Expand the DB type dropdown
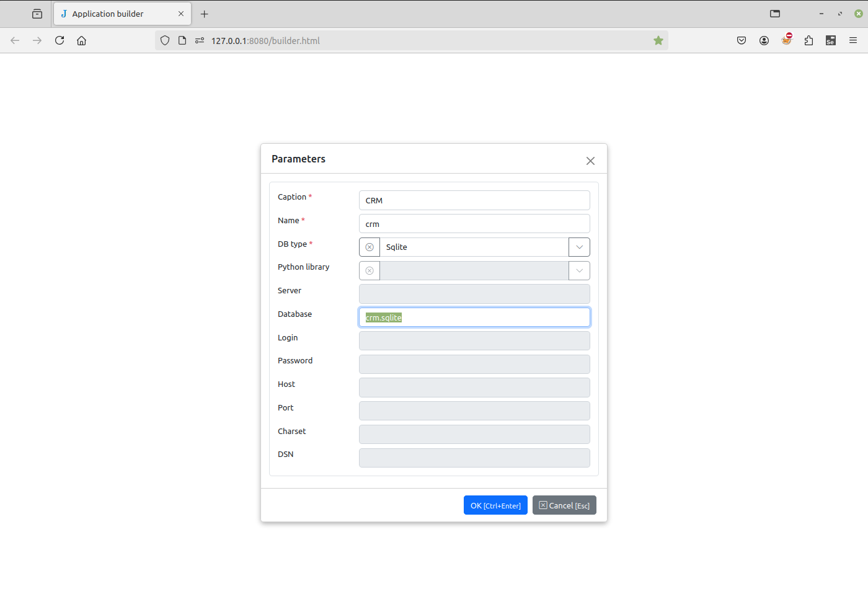The height and width of the screenshot is (612, 868). [579, 247]
